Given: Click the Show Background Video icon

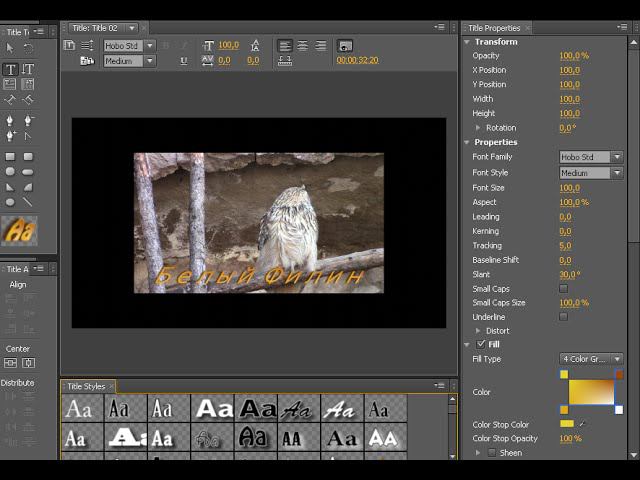Looking at the screenshot, I should [345, 46].
